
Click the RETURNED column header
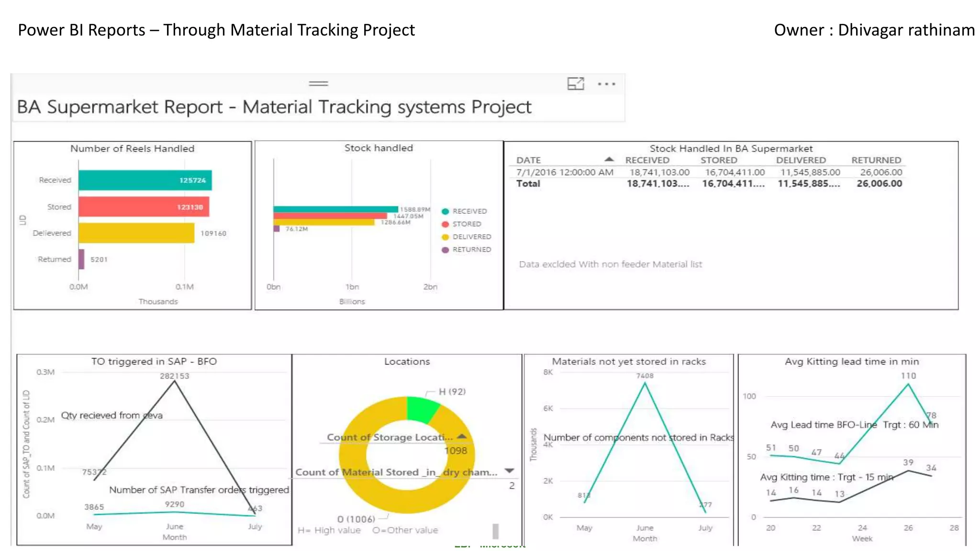point(876,160)
